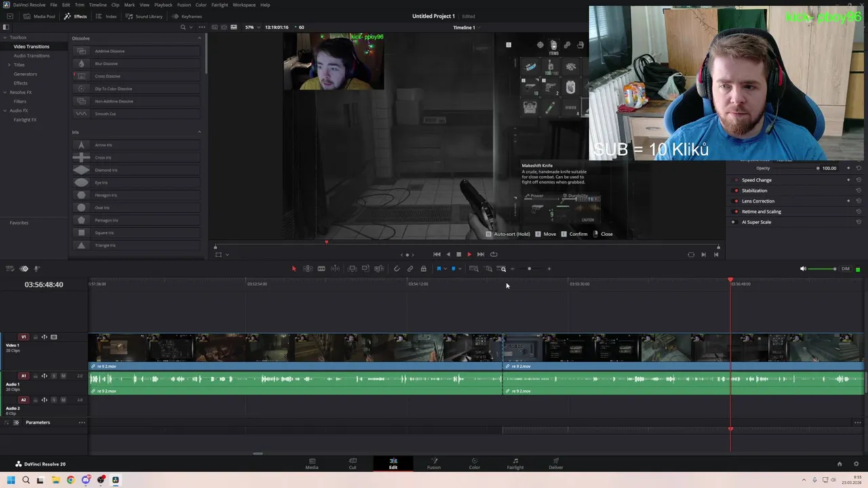Switch to the Color page tab

coord(475,464)
